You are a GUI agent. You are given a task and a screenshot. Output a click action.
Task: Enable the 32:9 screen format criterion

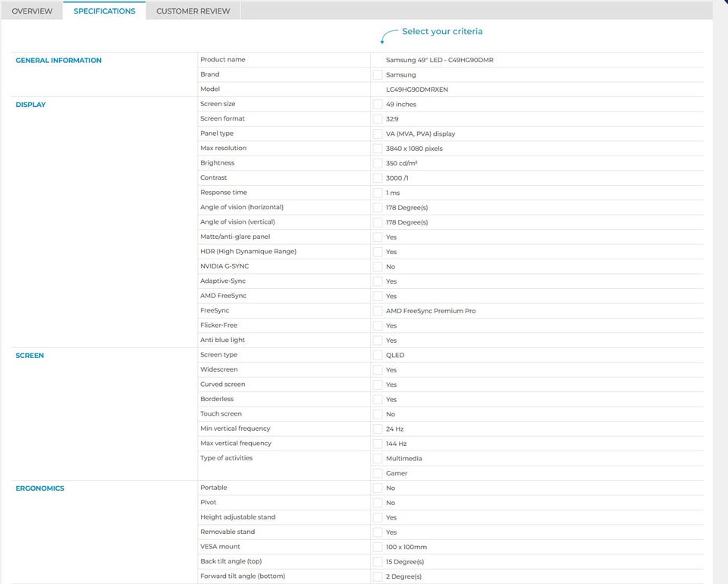click(378, 119)
